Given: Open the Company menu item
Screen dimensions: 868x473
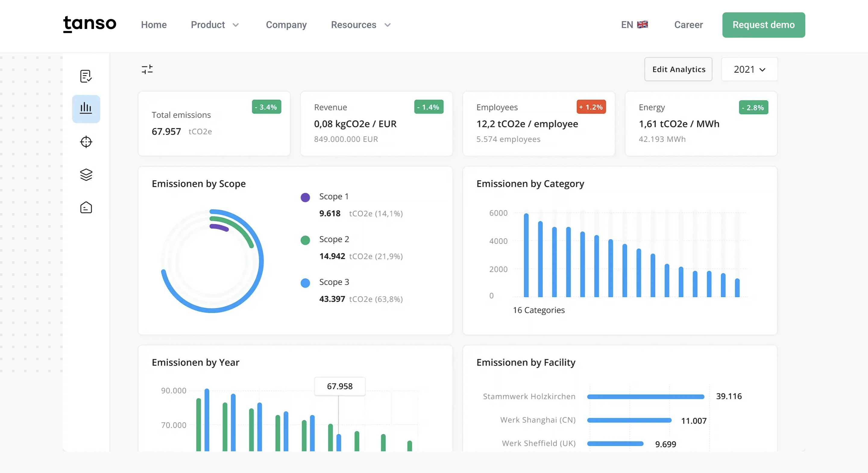Looking at the screenshot, I should click(286, 25).
